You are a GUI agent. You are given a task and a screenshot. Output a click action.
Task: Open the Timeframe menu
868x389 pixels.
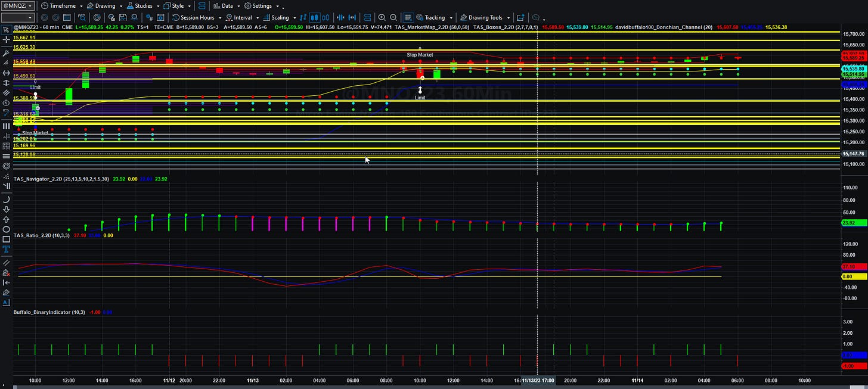(x=62, y=6)
